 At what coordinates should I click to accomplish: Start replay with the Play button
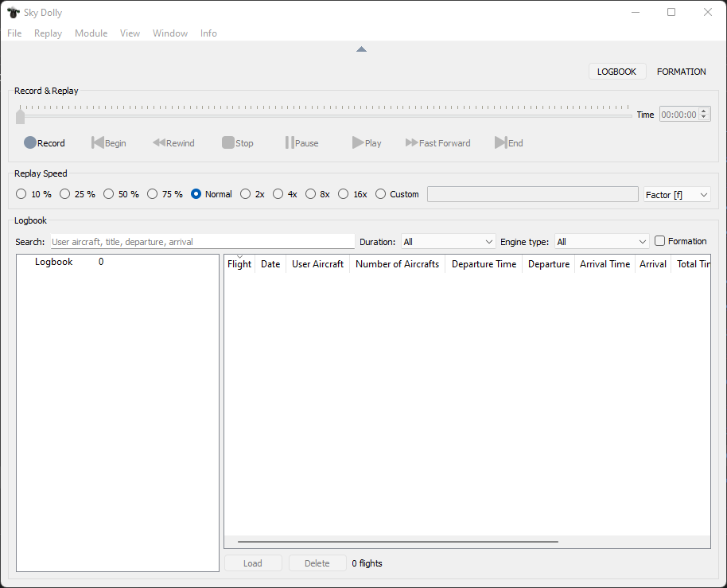pyautogui.click(x=366, y=143)
